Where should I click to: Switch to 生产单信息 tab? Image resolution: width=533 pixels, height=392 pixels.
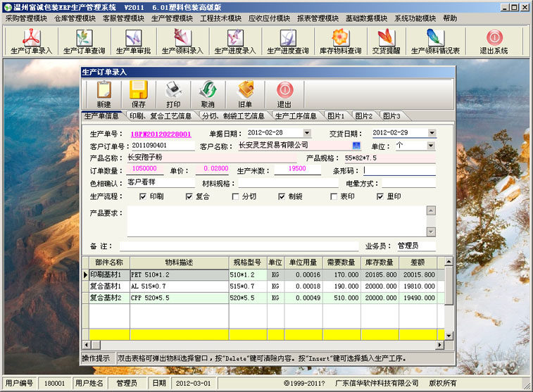[x=101, y=116]
